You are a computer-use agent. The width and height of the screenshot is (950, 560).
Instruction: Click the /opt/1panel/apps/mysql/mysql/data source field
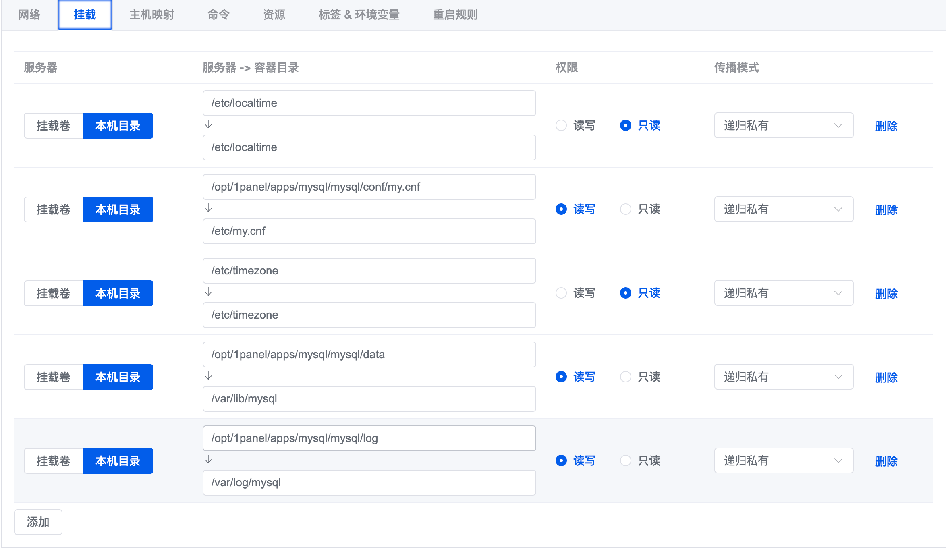click(x=369, y=355)
